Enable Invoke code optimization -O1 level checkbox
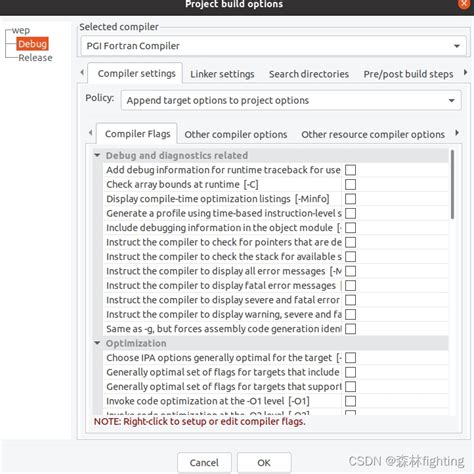 pyautogui.click(x=350, y=401)
